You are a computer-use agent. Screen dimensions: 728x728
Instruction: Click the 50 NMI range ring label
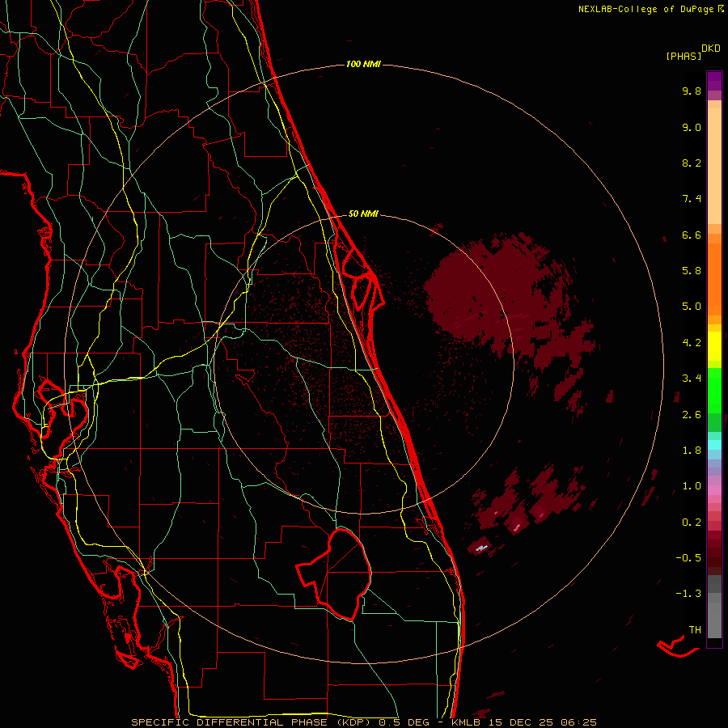pyautogui.click(x=363, y=214)
